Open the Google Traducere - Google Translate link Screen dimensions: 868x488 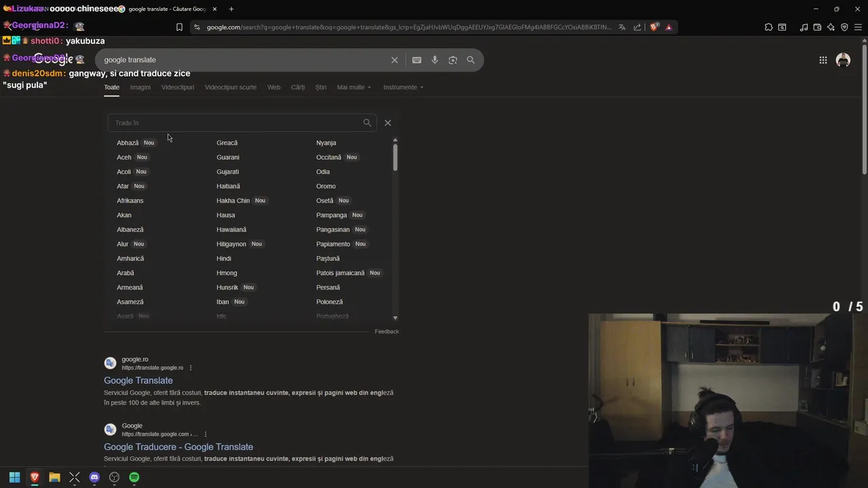coord(178,447)
